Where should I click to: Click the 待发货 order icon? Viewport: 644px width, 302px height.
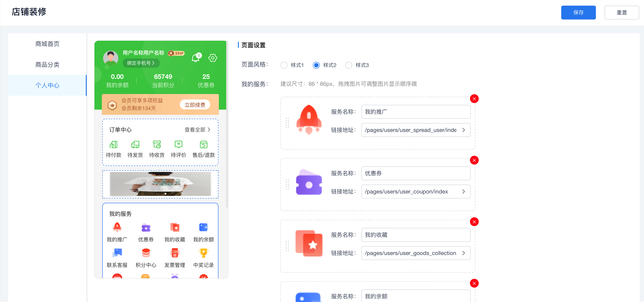135,144
